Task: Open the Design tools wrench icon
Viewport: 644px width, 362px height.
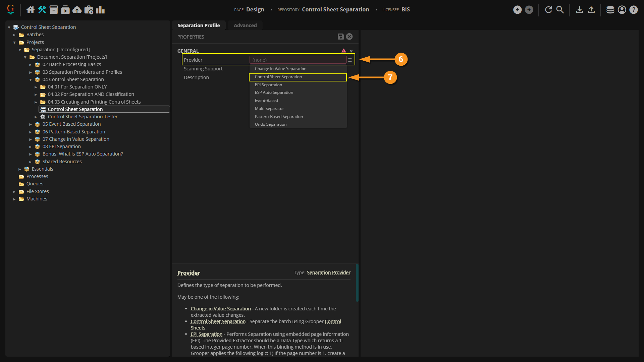Action: click(x=42, y=10)
